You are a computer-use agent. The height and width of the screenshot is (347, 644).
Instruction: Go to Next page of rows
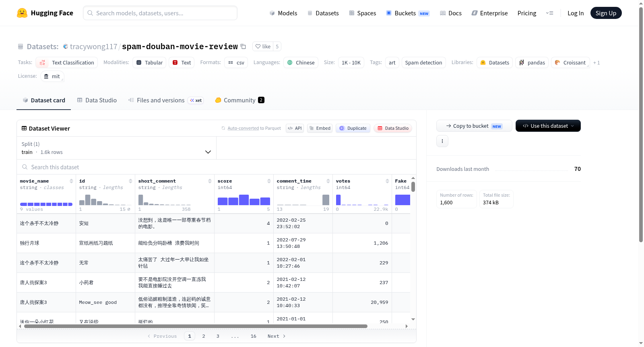277,336
